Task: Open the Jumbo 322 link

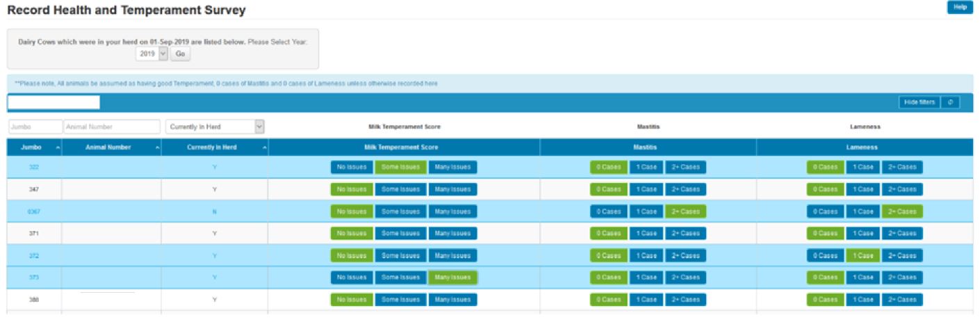Action: [34, 167]
